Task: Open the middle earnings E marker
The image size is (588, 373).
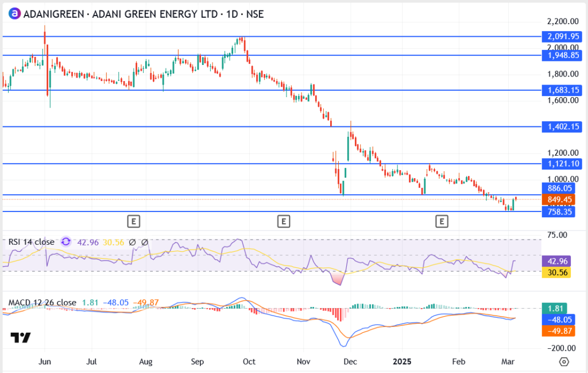Action: (x=283, y=220)
